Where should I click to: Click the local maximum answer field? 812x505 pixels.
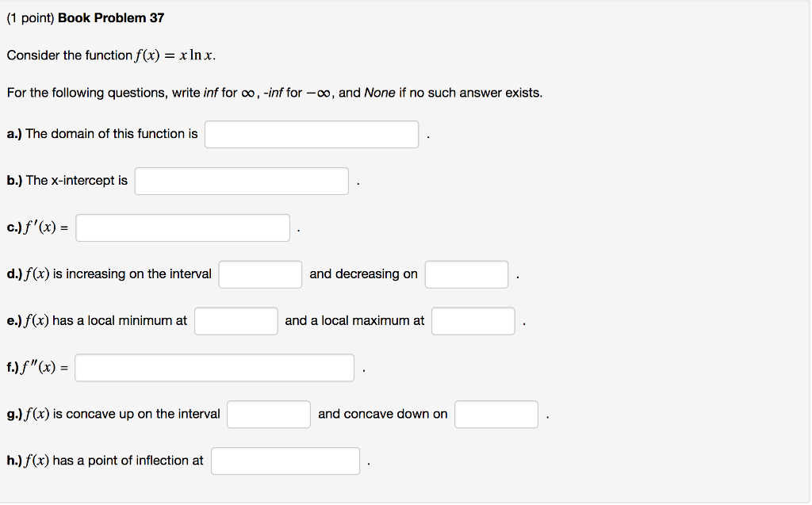pos(473,320)
